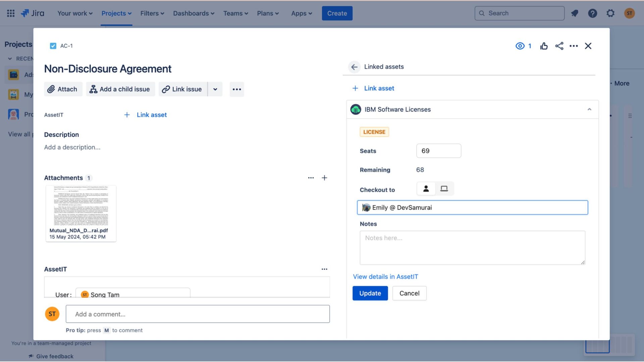Click the help question mark icon
The width and height of the screenshot is (644, 362).
pos(592,13)
